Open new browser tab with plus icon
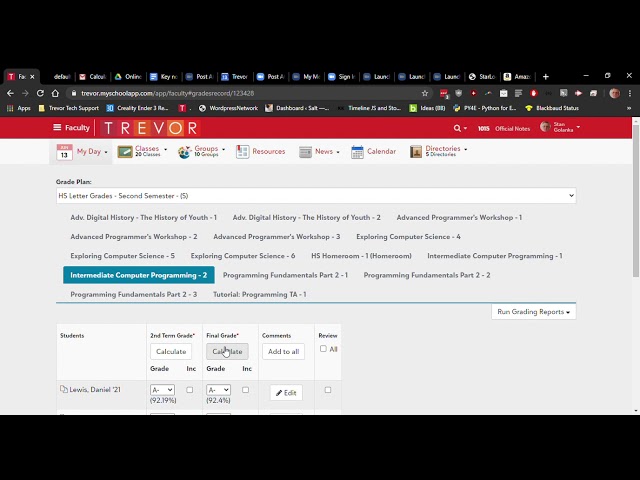This screenshot has width=640, height=480. click(546, 77)
